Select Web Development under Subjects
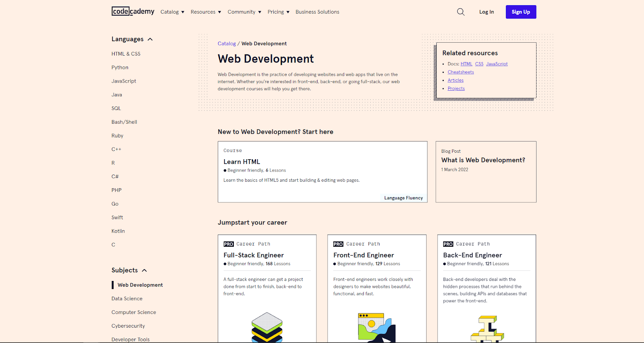 [x=140, y=285]
